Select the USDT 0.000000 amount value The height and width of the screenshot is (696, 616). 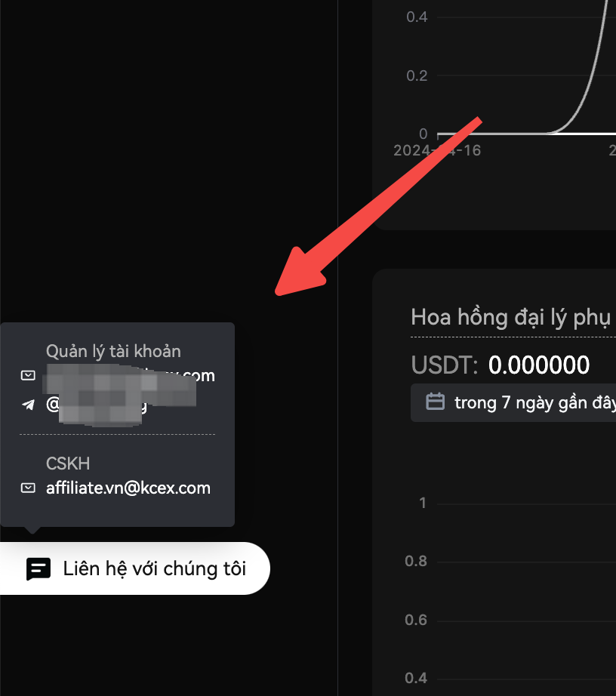pyautogui.click(x=538, y=365)
